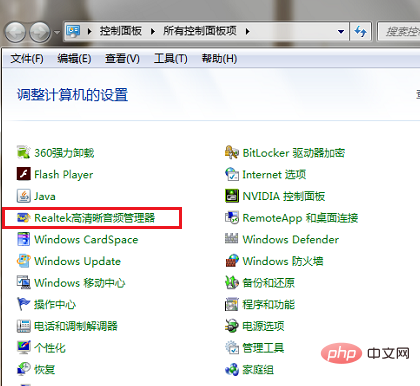This screenshot has width=420, height=386.
Task: Open Windows Update link text
Action: click(77, 261)
